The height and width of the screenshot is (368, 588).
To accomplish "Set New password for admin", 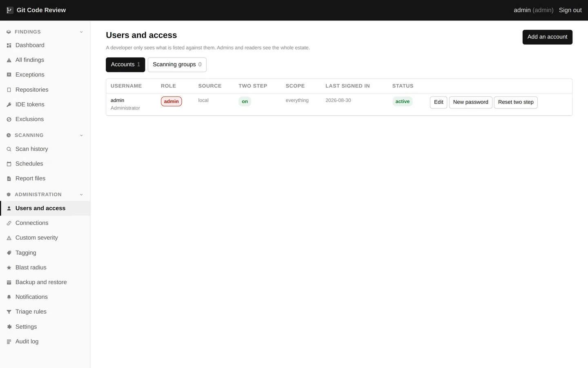I will coord(470,102).
